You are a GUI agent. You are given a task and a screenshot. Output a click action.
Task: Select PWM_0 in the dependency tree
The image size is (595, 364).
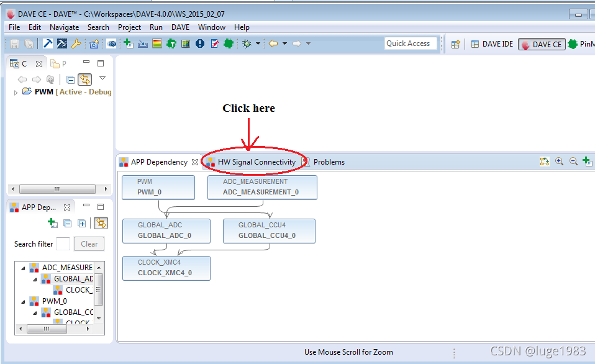click(x=55, y=301)
